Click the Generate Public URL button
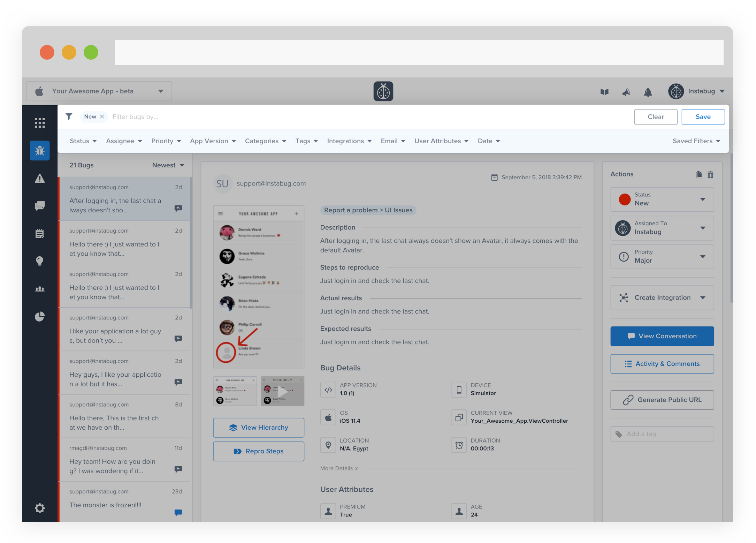 point(662,400)
